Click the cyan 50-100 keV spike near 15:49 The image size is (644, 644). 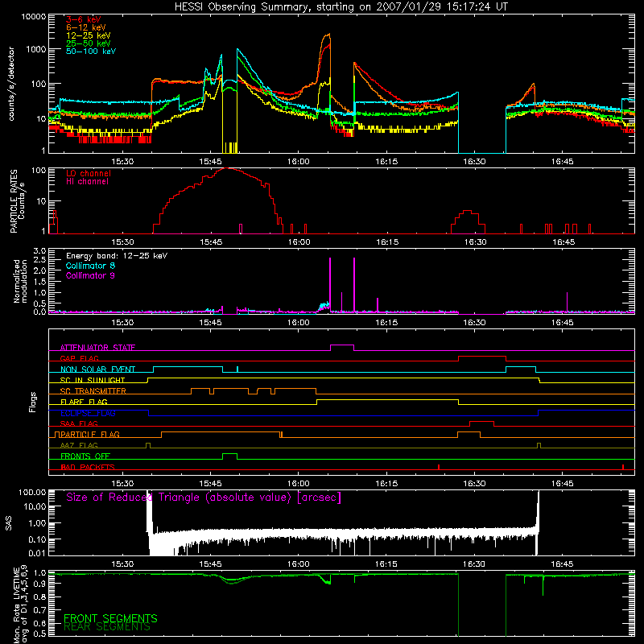point(237,50)
